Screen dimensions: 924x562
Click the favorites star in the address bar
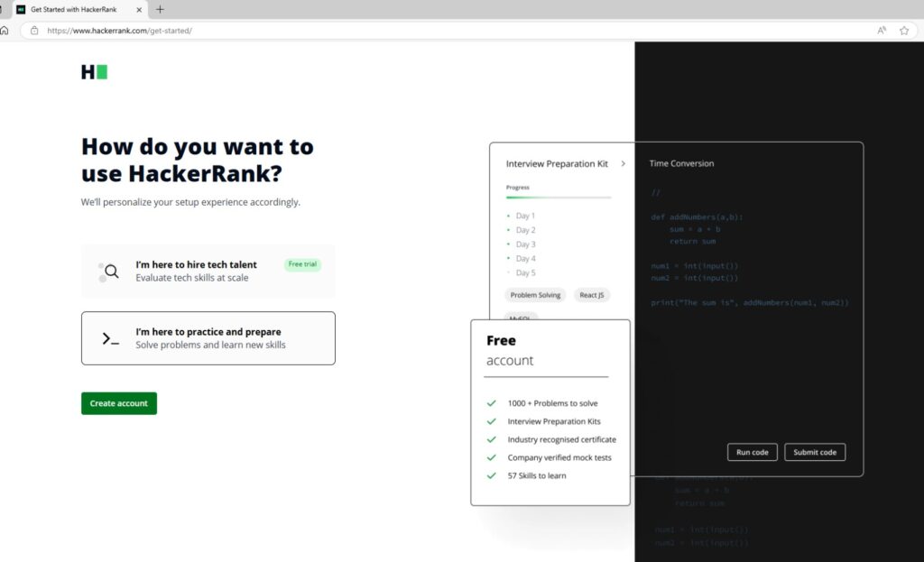point(903,30)
